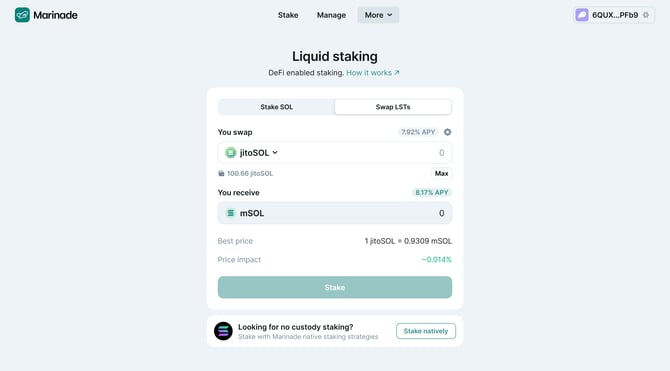Switch to Stake SOL mode

pyautogui.click(x=276, y=107)
